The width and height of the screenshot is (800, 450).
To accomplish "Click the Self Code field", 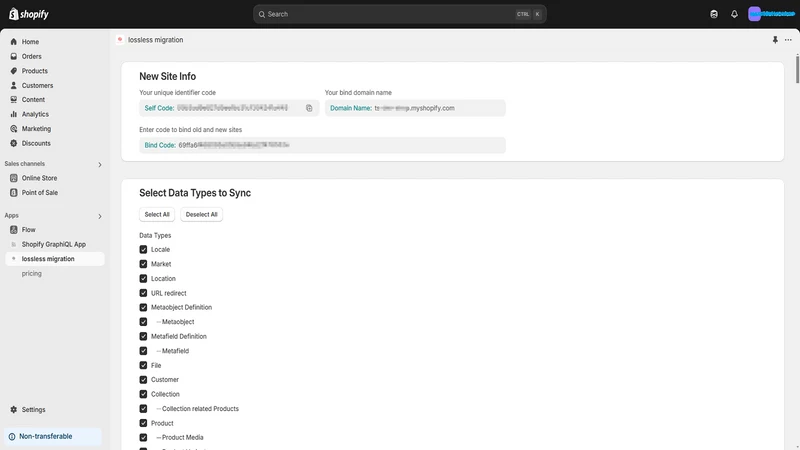I will [229, 108].
